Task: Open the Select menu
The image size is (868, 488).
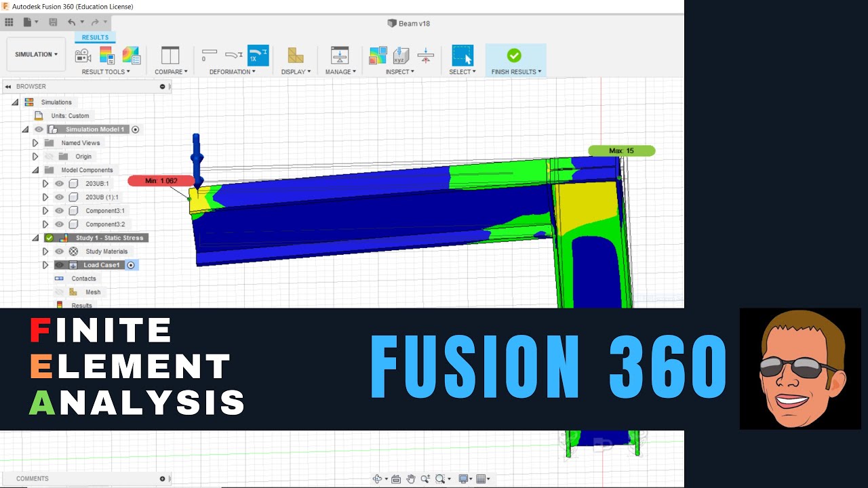Action: click(x=462, y=72)
